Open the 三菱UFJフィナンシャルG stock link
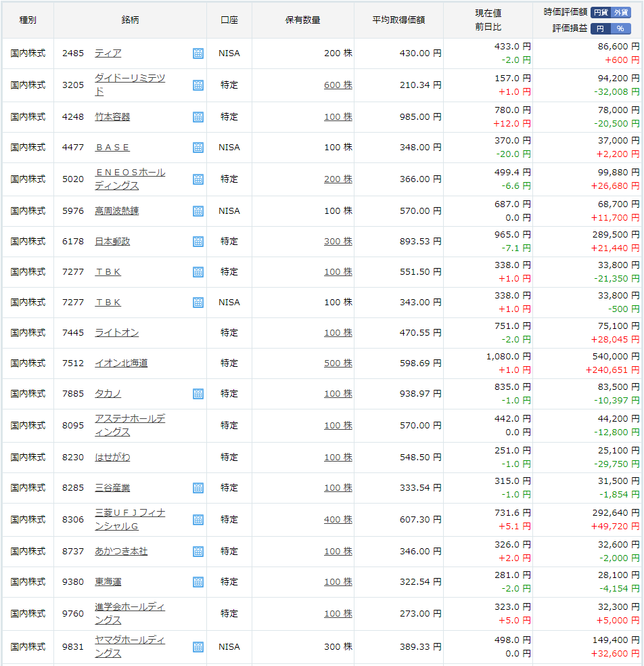The height and width of the screenshot is (666, 644). coord(130,519)
